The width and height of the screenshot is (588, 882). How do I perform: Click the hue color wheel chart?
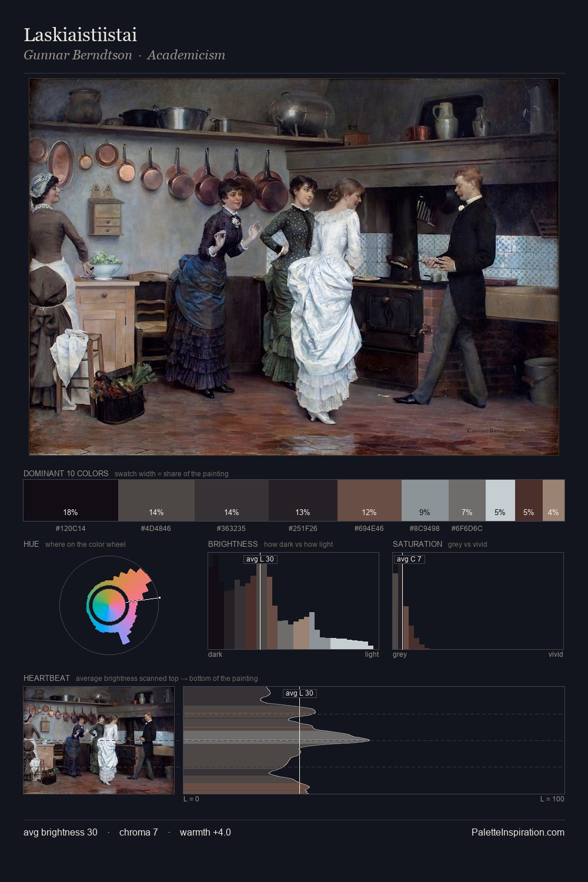coord(109,604)
